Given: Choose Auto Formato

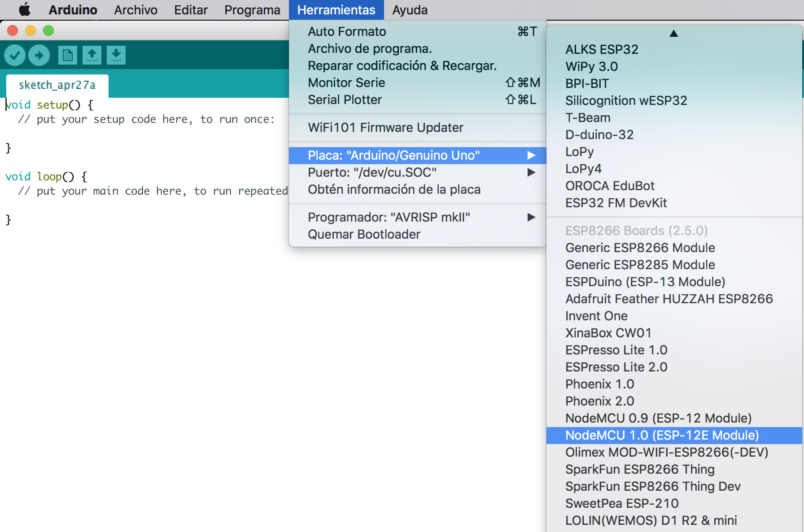Looking at the screenshot, I should click(417, 31).
